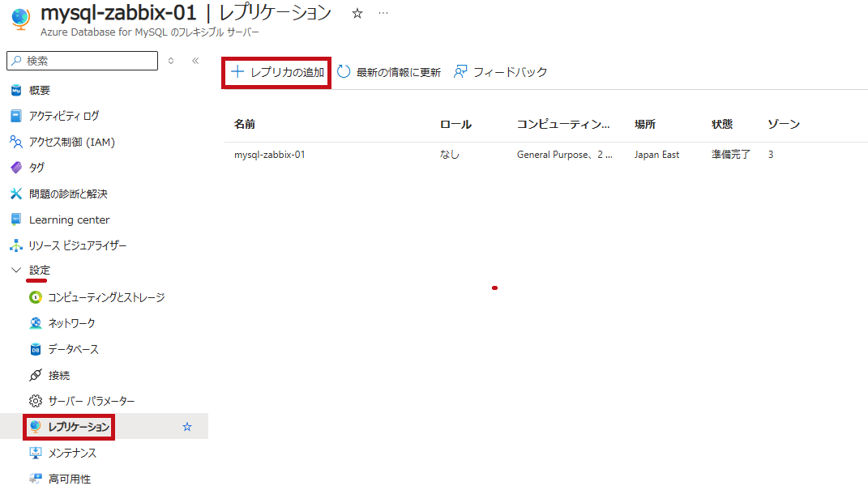Open メンテナンス settings
This screenshot has width=868, height=490.
(x=62, y=453)
